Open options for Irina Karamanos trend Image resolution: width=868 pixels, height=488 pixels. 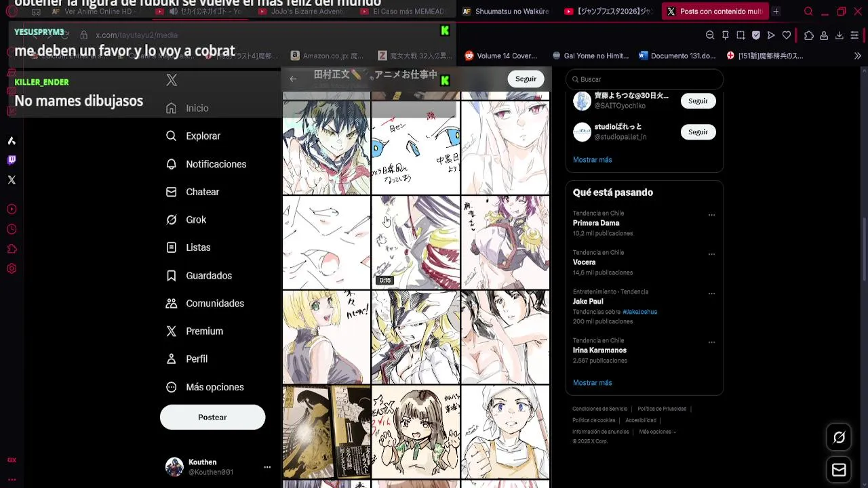711,342
